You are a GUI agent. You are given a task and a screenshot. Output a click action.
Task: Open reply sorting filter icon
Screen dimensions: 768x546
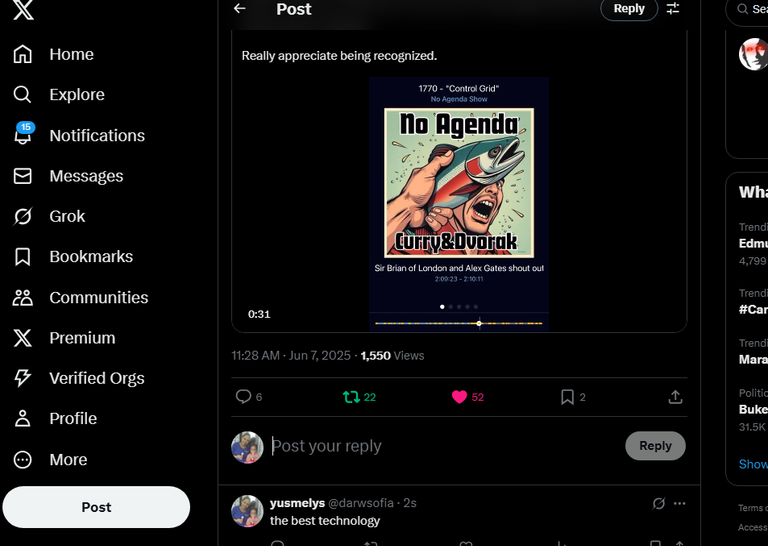point(673,8)
